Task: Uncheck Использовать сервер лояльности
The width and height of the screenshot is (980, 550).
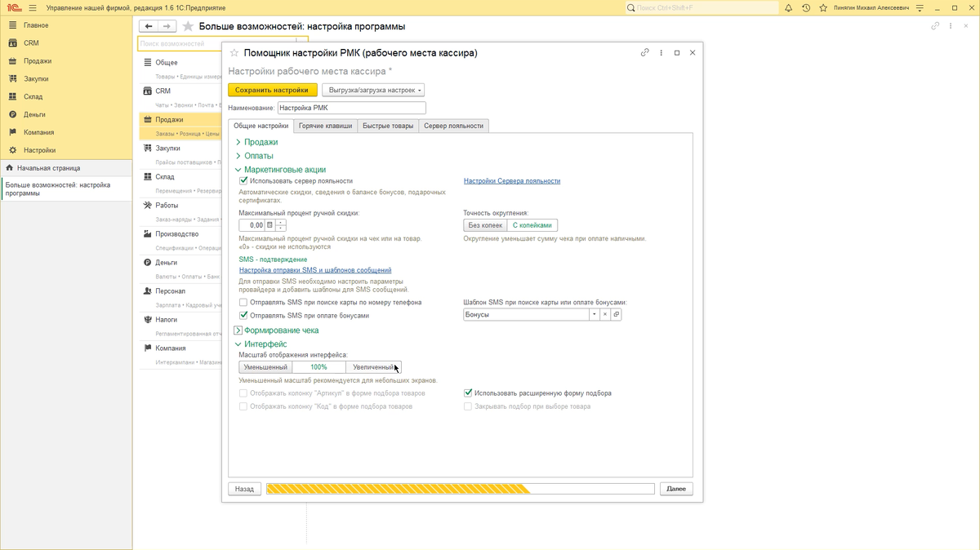Action: (x=243, y=181)
